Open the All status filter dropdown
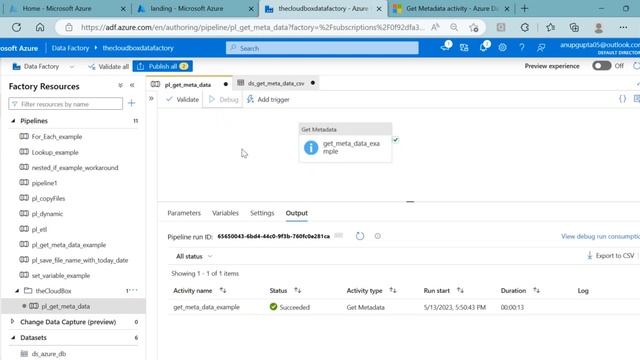The height and width of the screenshot is (360, 640). 194,256
